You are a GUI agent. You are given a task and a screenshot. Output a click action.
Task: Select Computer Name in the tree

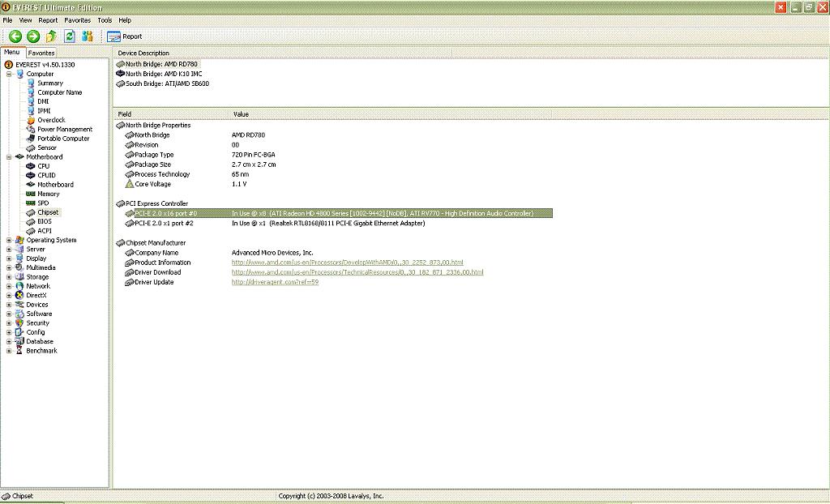(x=59, y=92)
